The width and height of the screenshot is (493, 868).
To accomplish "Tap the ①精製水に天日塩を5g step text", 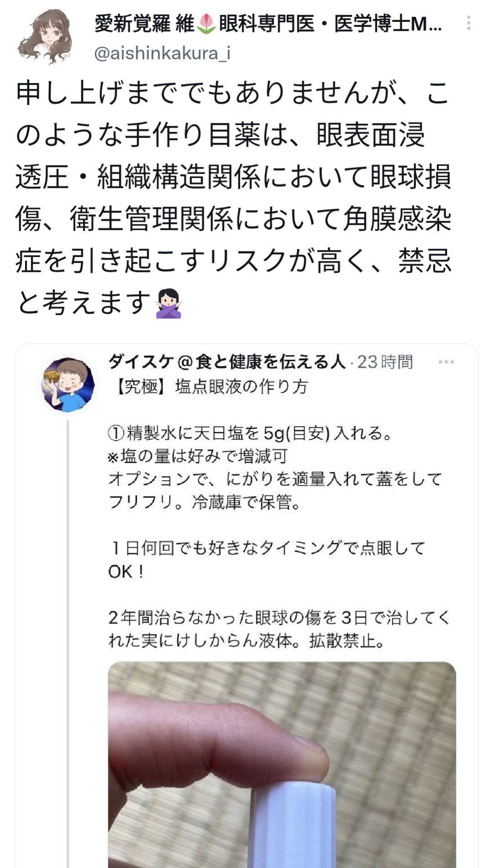I will pos(250,433).
